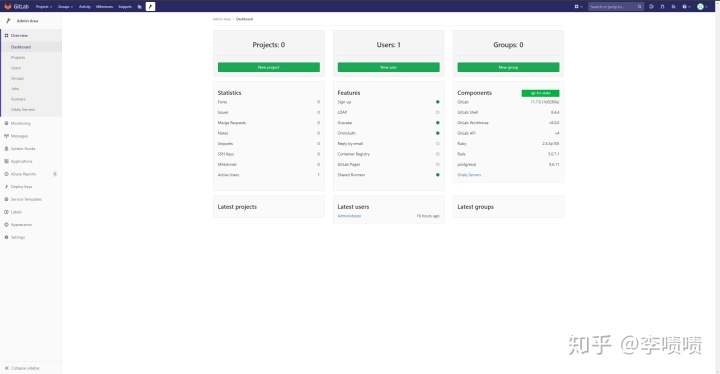Click the search magnifier icon

click(x=639, y=7)
